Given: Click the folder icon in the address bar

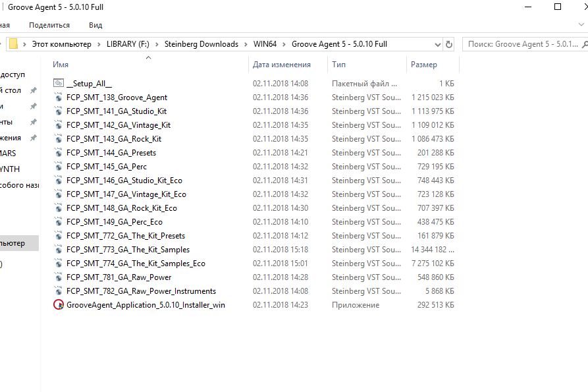Looking at the screenshot, I should tap(14, 44).
